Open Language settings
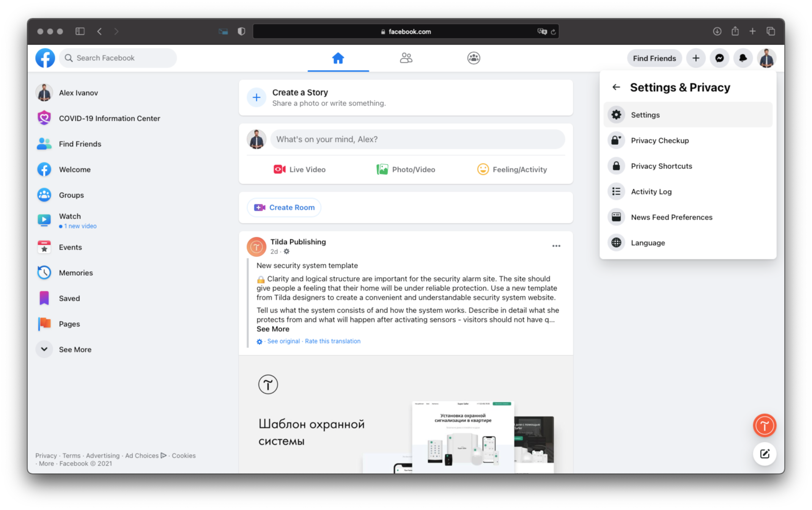Viewport: 812px width, 510px height. 688,243
